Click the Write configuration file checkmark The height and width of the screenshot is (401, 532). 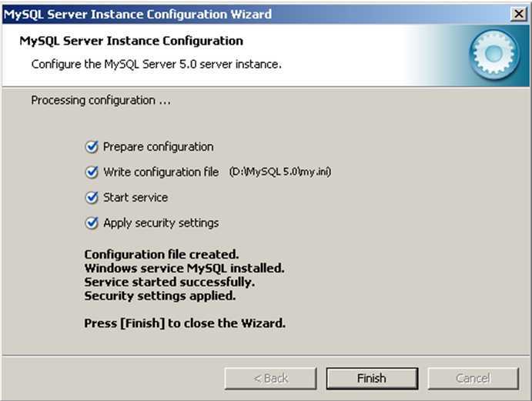[x=92, y=172]
